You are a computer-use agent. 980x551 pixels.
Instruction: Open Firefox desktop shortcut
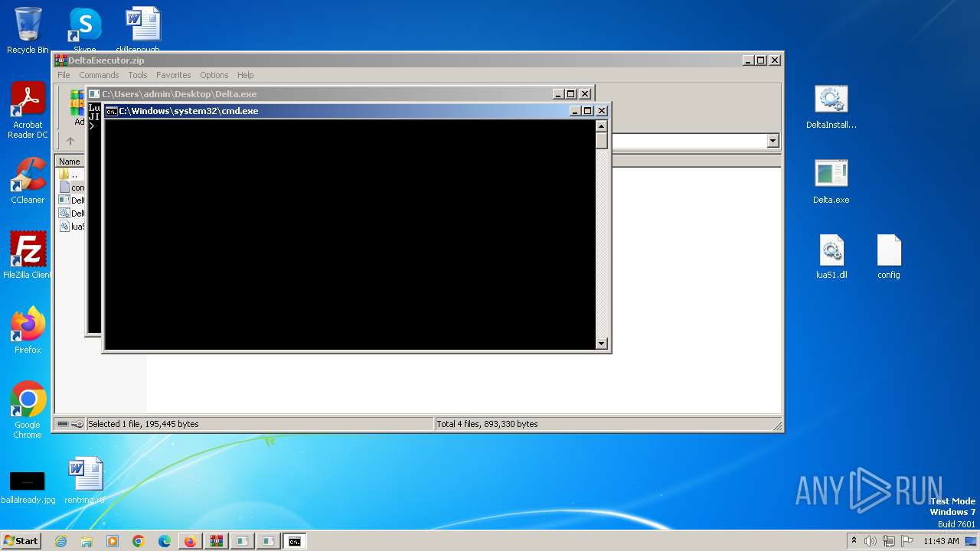tap(28, 331)
